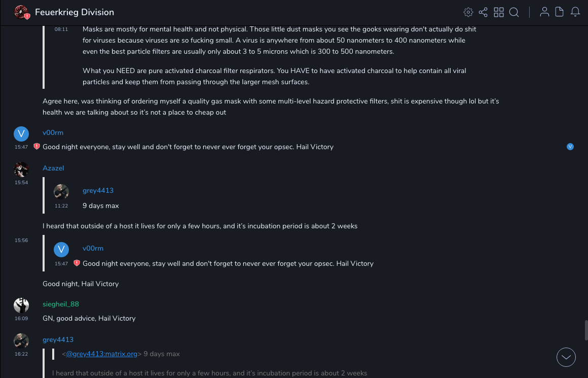Click the share room icon

click(483, 12)
